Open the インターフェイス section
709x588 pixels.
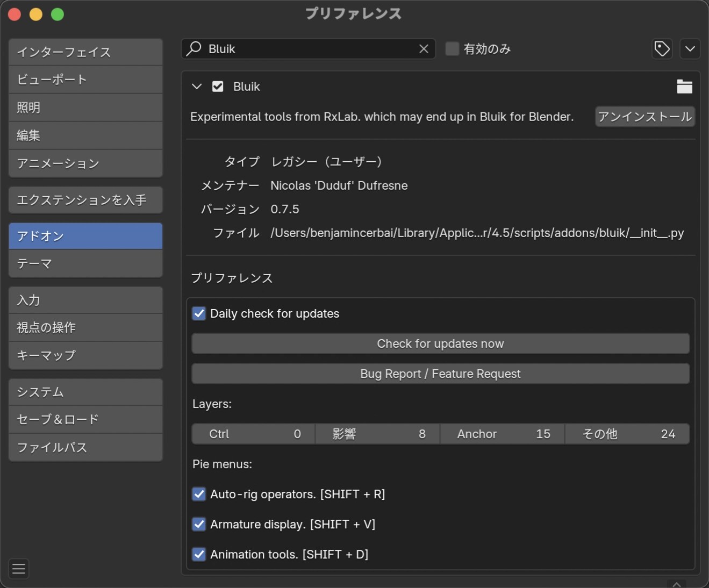pos(85,52)
